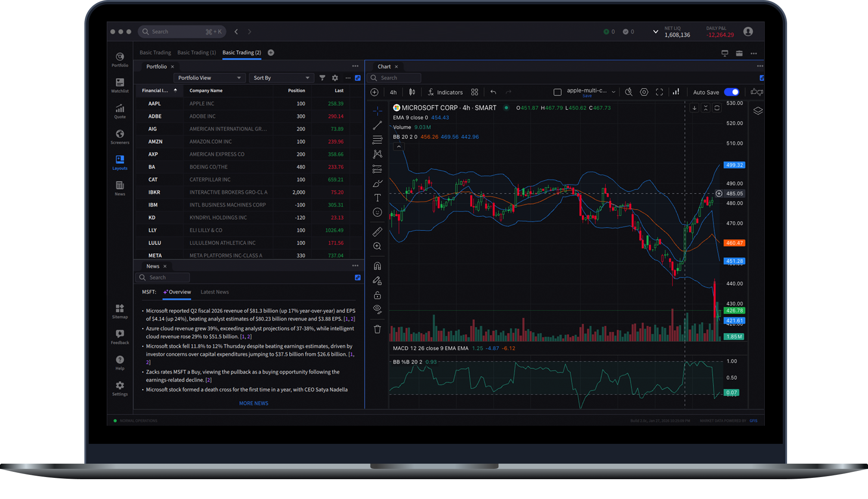Sort by the Position column header
This screenshot has width=868, height=499.
(296, 90)
